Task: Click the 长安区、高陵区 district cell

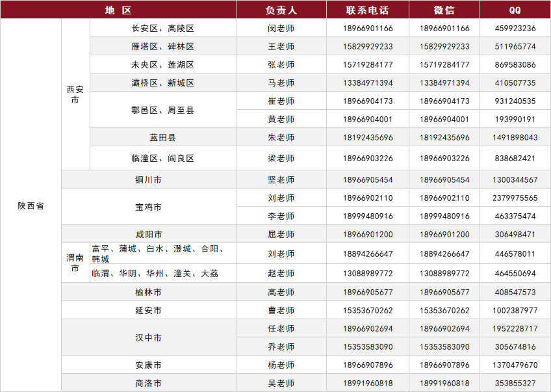Action: pos(162,29)
